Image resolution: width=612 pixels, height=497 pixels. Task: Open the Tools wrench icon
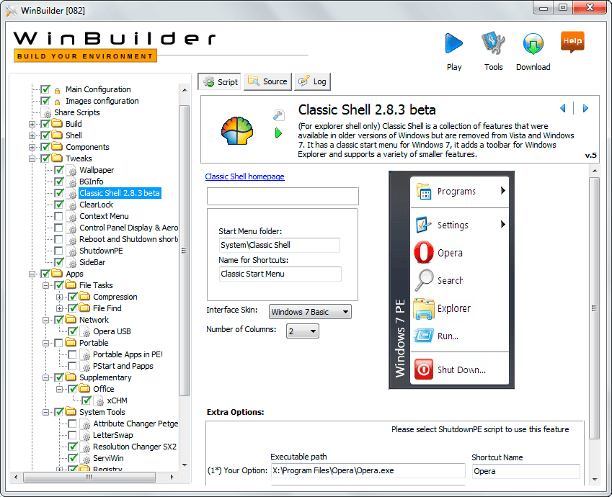click(x=493, y=43)
